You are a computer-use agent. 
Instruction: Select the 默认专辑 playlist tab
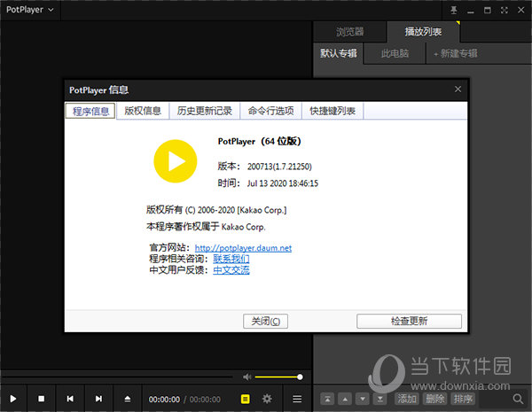pyautogui.click(x=339, y=53)
